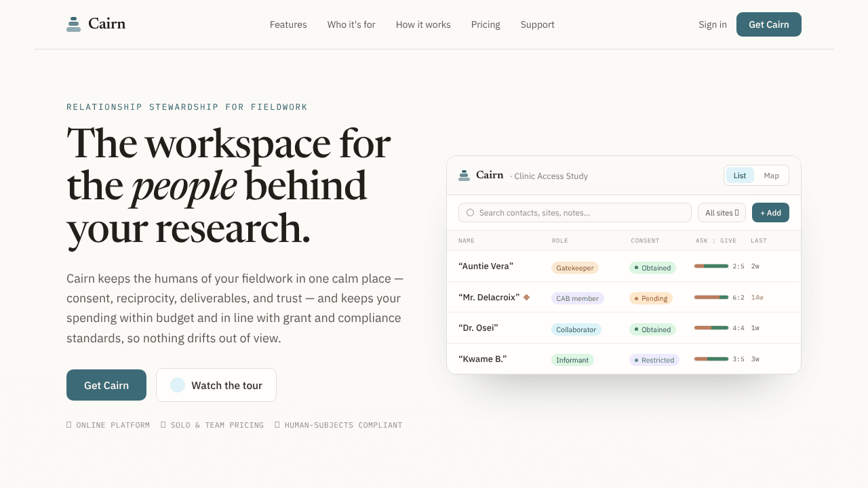
Task: Click Watch the tour button
Action: [216, 385]
